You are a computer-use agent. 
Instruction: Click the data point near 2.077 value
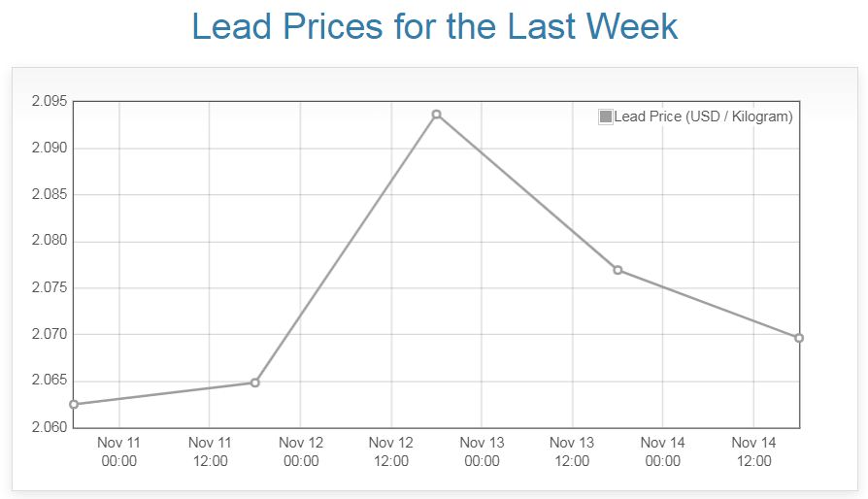(x=618, y=270)
